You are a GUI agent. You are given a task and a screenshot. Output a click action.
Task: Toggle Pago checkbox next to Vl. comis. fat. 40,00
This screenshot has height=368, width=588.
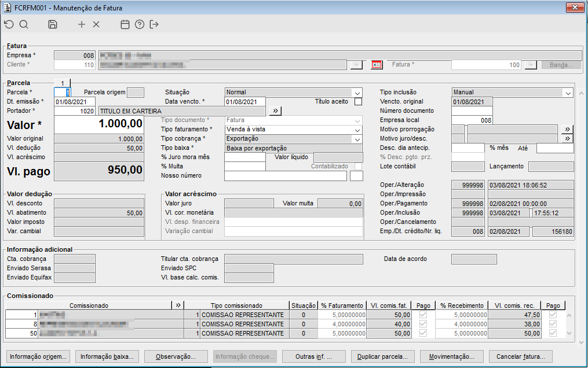pyautogui.click(x=423, y=324)
